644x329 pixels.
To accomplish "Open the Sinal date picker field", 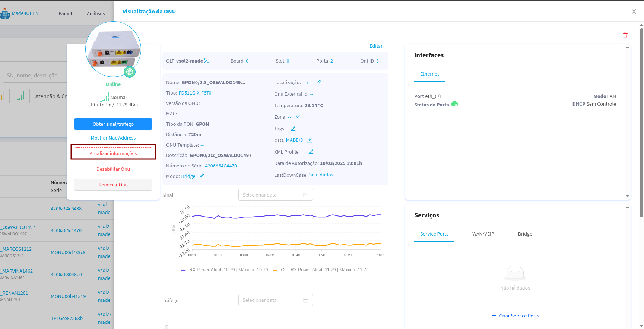I will pos(275,195).
